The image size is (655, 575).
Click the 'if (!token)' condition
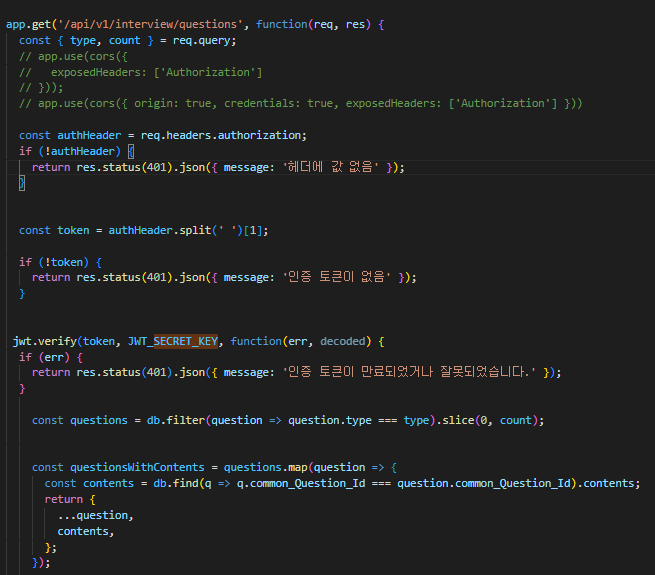pos(54,262)
